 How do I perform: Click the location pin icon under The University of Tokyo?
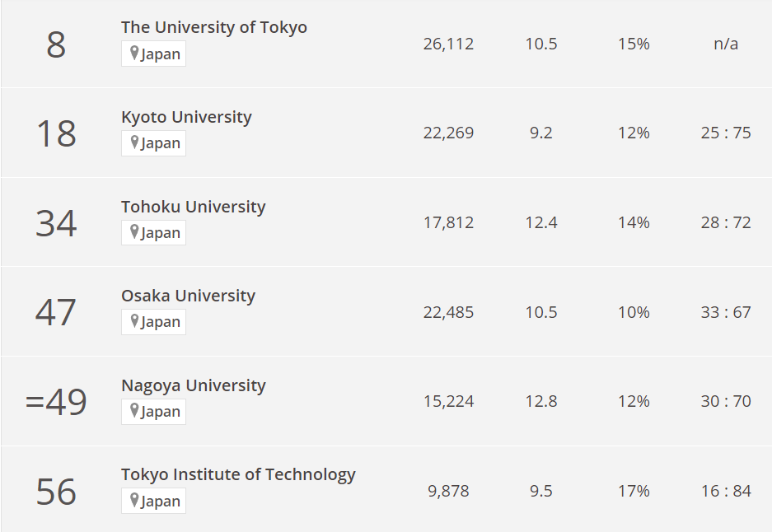pos(134,54)
